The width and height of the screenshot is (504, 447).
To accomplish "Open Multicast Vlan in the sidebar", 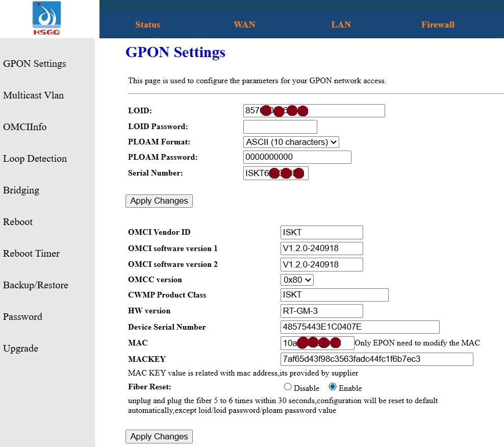I will click(x=33, y=95).
